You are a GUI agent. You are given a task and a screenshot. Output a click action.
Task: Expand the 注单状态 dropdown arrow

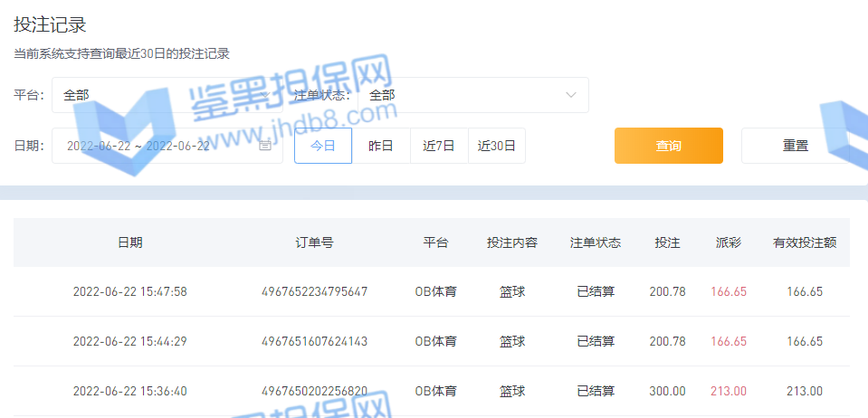pos(571,95)
